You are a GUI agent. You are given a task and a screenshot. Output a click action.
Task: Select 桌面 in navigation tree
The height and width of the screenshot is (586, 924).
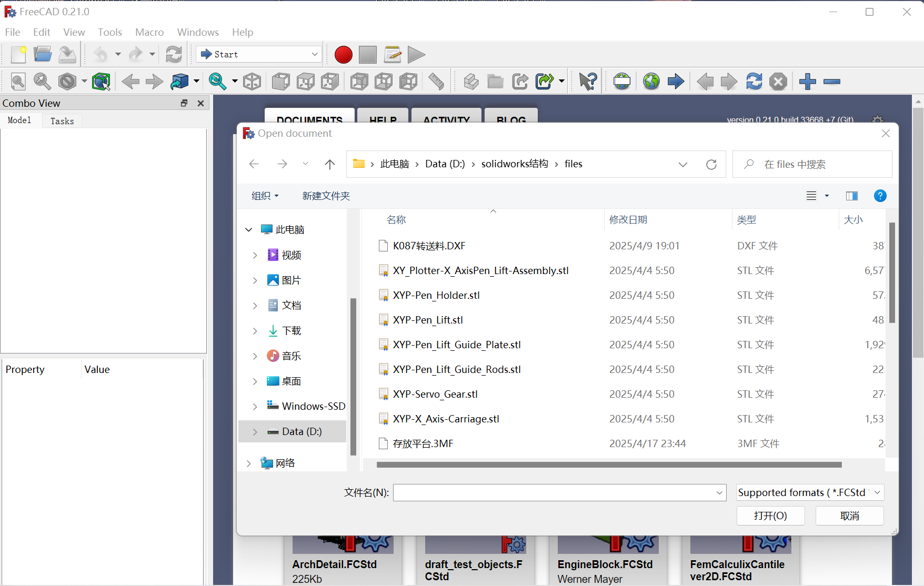click(x=291, y=381)
